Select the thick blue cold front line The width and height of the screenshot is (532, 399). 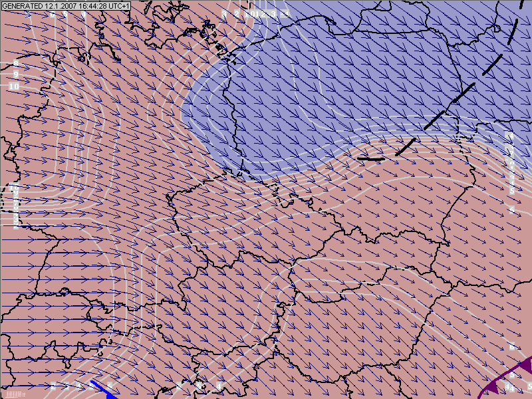click(x=103, y=389)
